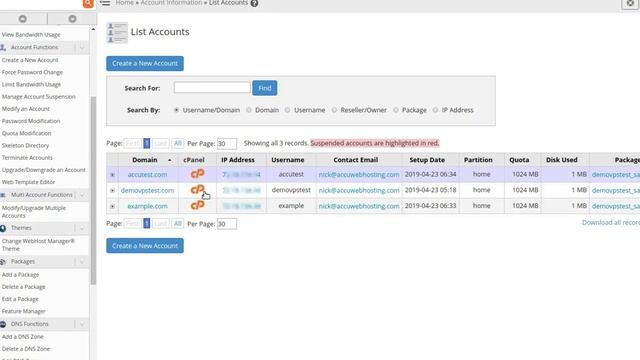Click bottom Create a New Account button
Image resolution: width=640 pixels, height=360 pixels.
pyautogui.click(x=145, y=246)
